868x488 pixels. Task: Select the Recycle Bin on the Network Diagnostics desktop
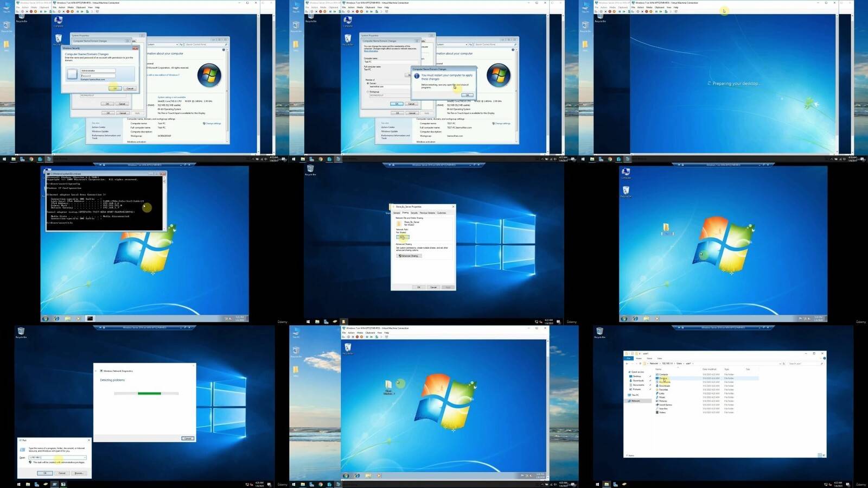point(21,333)
